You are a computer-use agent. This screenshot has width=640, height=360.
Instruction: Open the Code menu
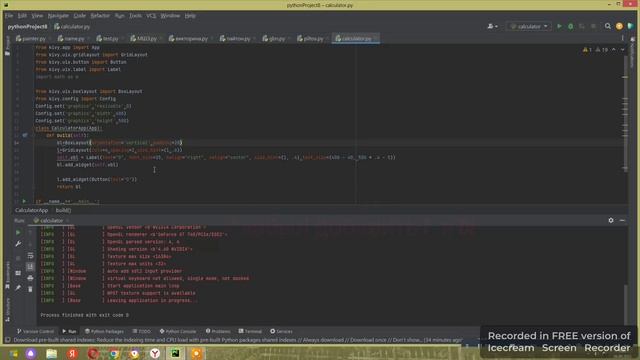click(x=80, y=16)
